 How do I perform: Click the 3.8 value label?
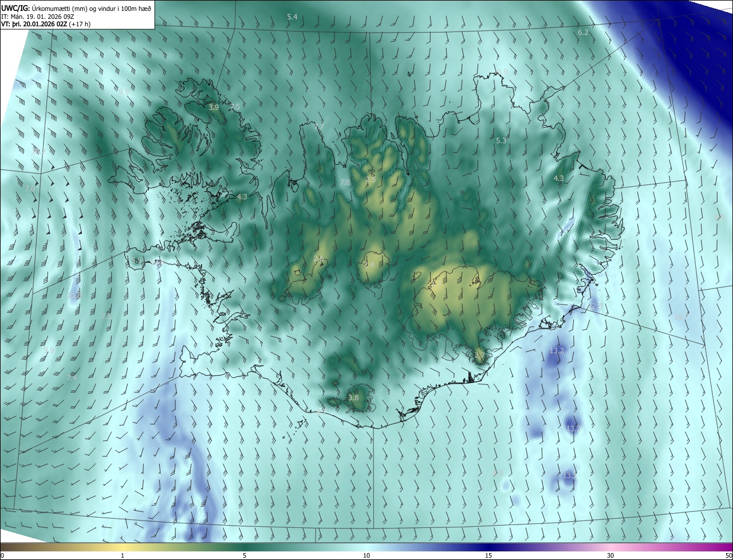click(x=353, y=397)
